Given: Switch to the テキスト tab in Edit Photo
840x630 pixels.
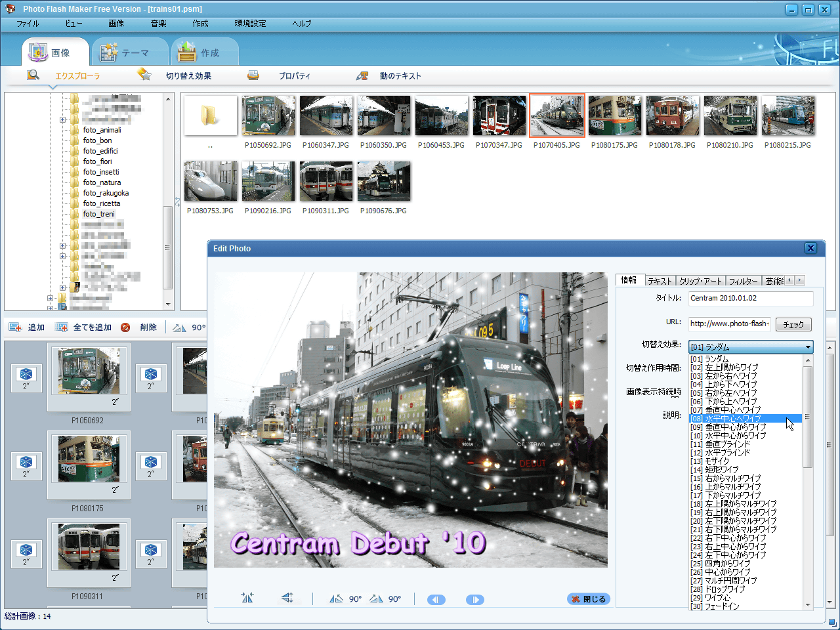Looking at the screenshot, I should (660, 281).
